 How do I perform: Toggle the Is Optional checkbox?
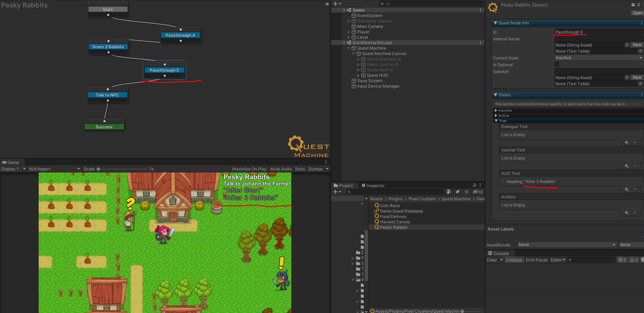[x=557, y=65]
